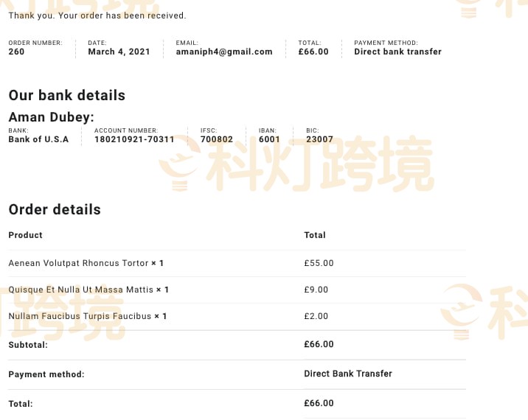Click the email amaniph4@gmail.com

(x=224, y=52)
